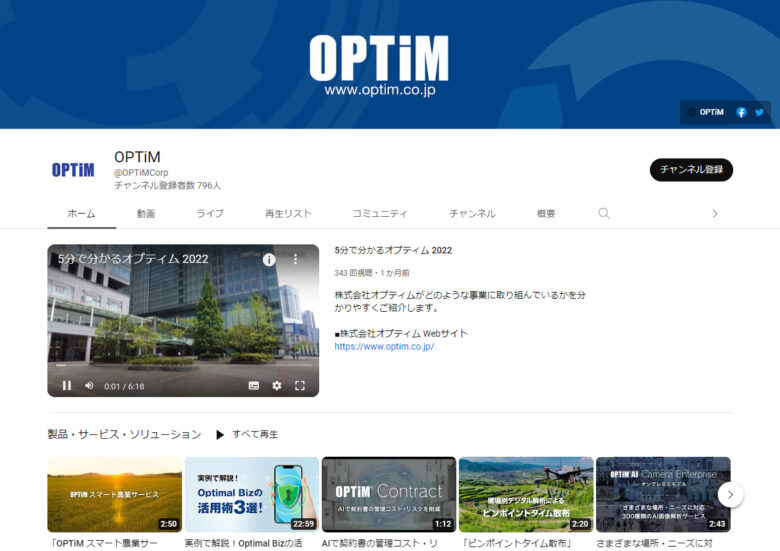Screen dimensions: 780x551
Task: Click the title 「ピンポイントタイム散布」
Action: point(517,544)
